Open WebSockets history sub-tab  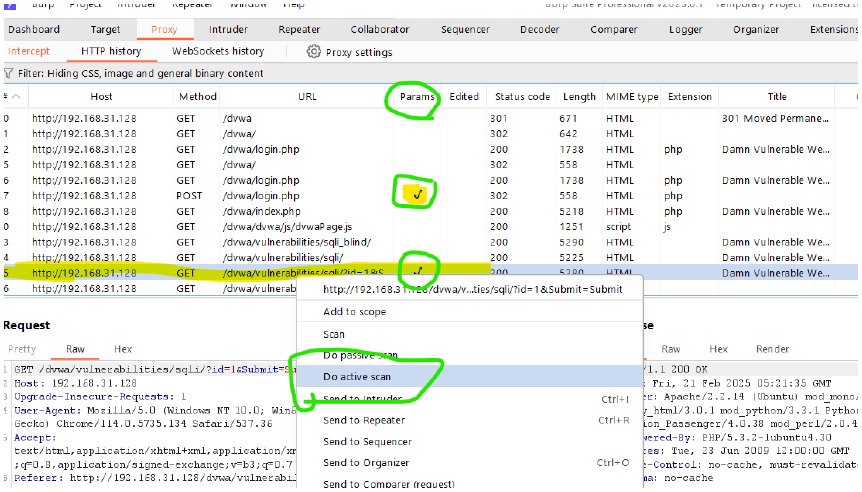(218, 51)
